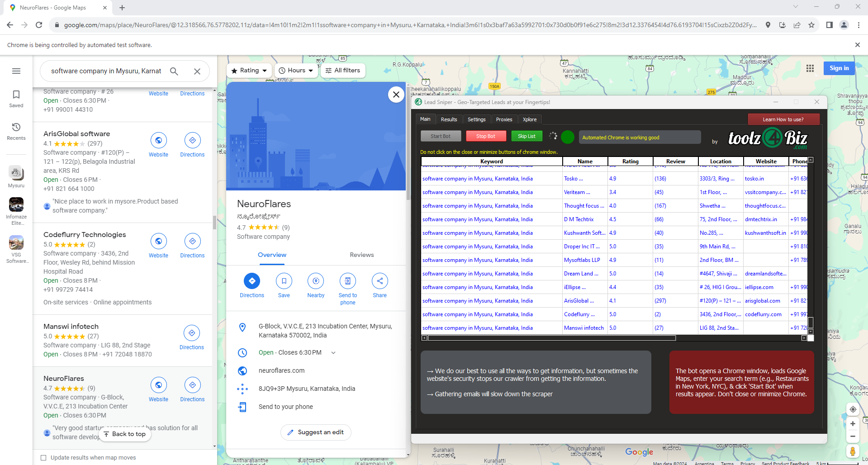Image resolution: width=868 pixels, height=465 pixels.
Task: Click ArisGlobal software Directions icon
Action: coord(193,140)
